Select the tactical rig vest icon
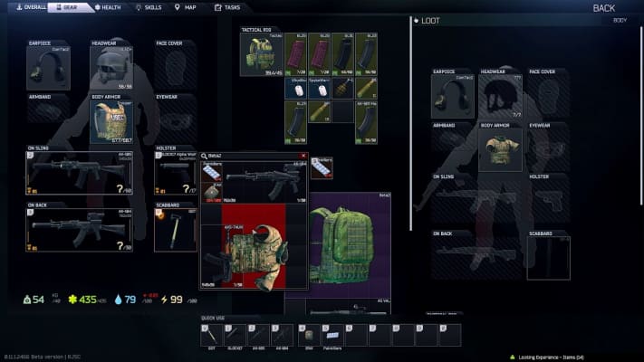Viewport: 644px width, 362px height. pyautogui.click(x=261, y=55)
